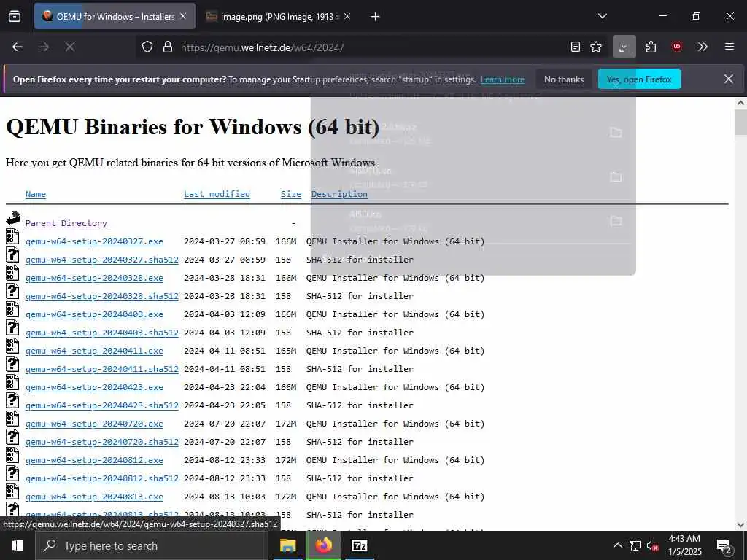Open qemu-w64-setup-20240423.sha512 link
Screen dimensions: 747x560
102,405
